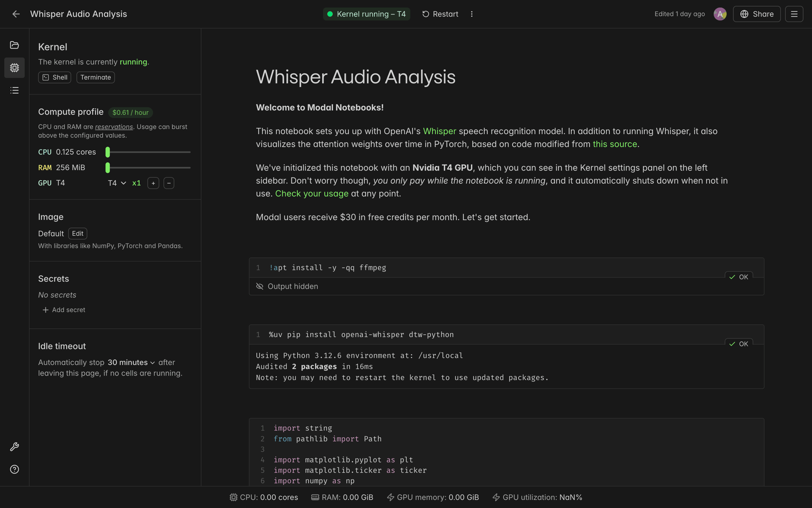Open the wrench tools sidebar icon
The width and height of the screenshot is (812, 508).
point(14,447)
